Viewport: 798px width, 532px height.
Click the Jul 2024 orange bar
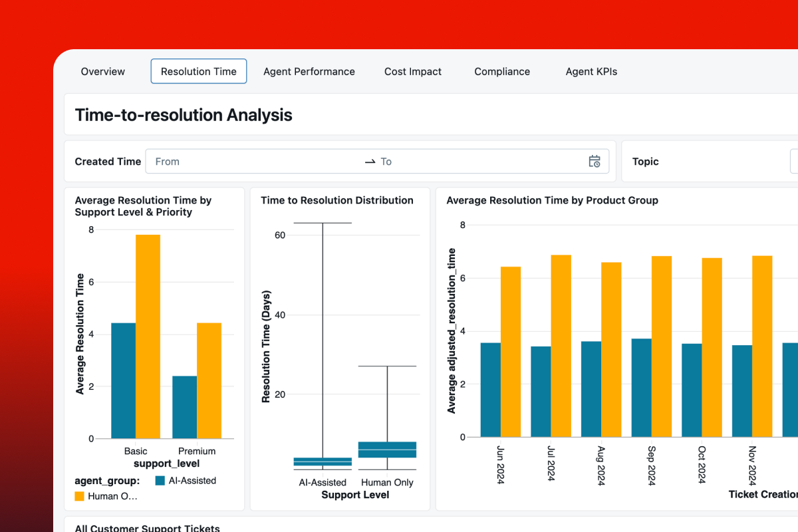tap(561, 346)
